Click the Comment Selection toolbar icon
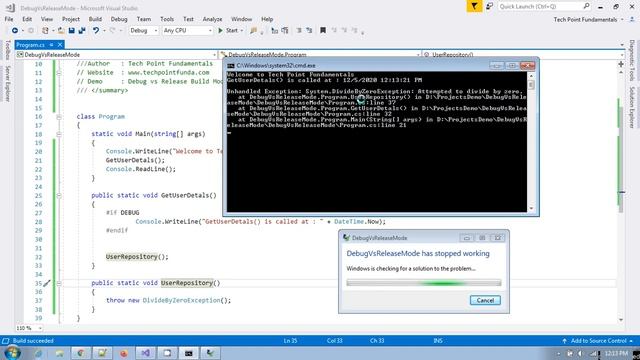 tap(299, 31)
